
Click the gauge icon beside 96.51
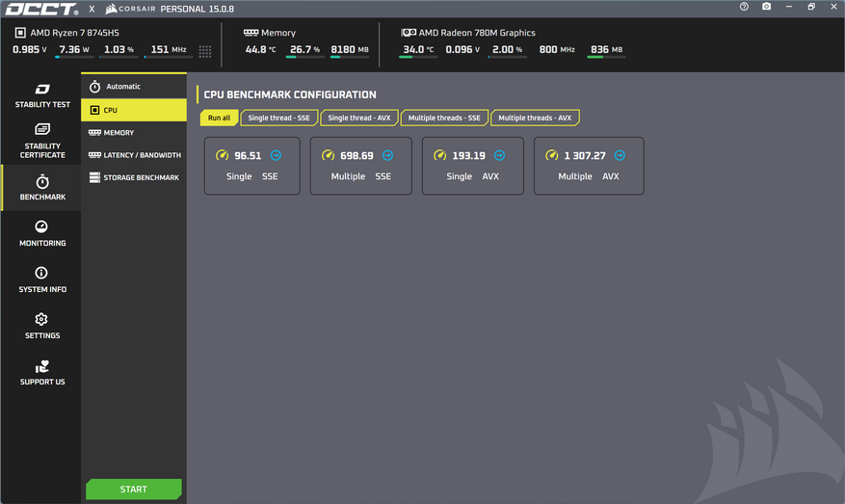[222, 155]
